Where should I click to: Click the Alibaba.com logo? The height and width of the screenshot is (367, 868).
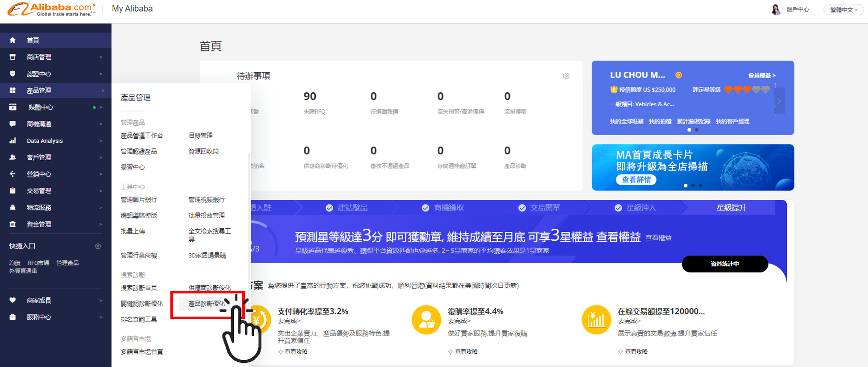click(51, 9)
